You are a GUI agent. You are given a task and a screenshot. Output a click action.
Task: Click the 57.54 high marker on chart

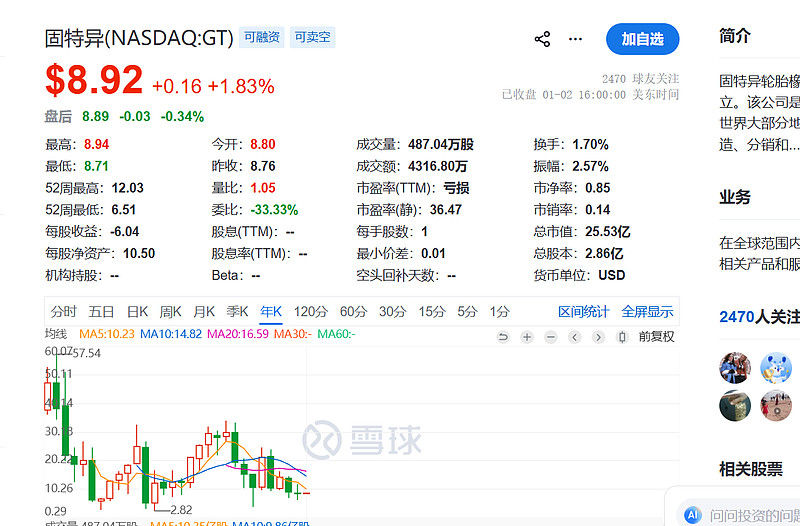(x=87, y=353)
